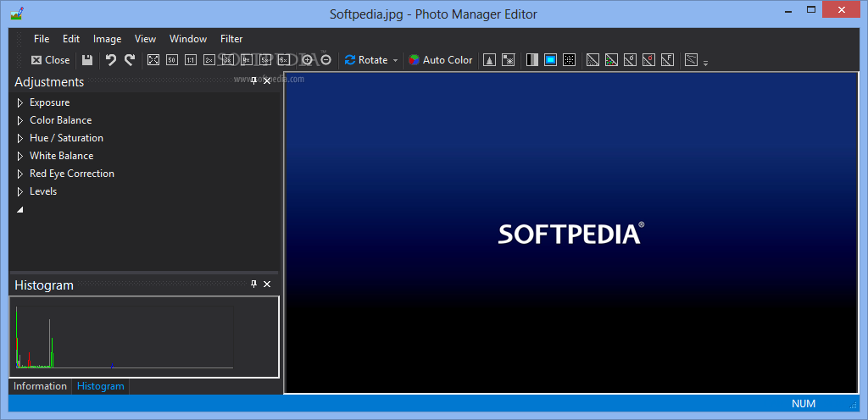
Task: Click the Softpedia image canvas
Action: pos(570,233)
